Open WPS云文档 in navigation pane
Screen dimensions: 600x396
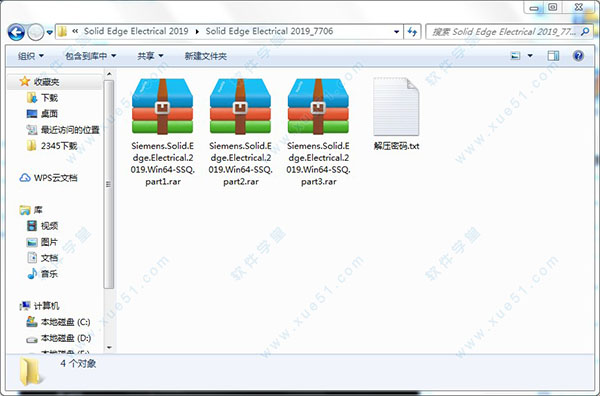point(55,178)
